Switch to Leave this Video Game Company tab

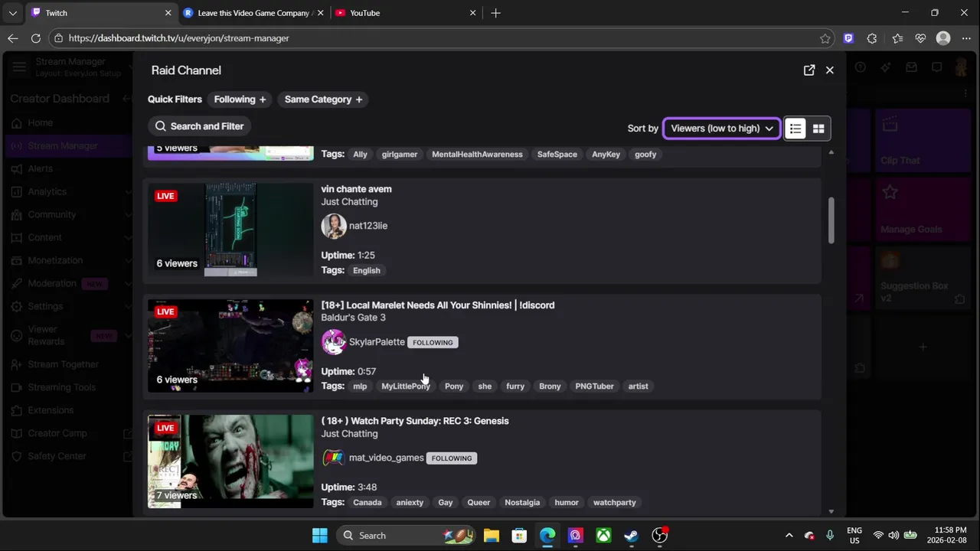click(x=253, y=13)
